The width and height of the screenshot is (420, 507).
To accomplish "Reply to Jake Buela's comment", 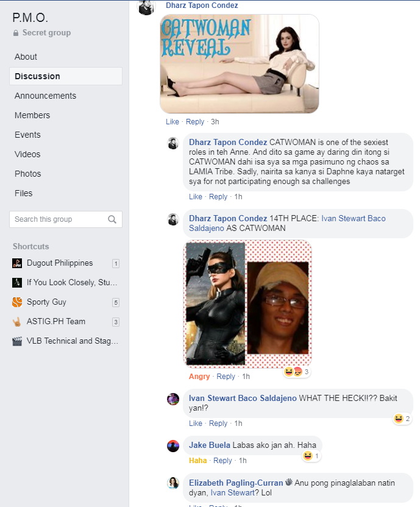I will (222, 461).
